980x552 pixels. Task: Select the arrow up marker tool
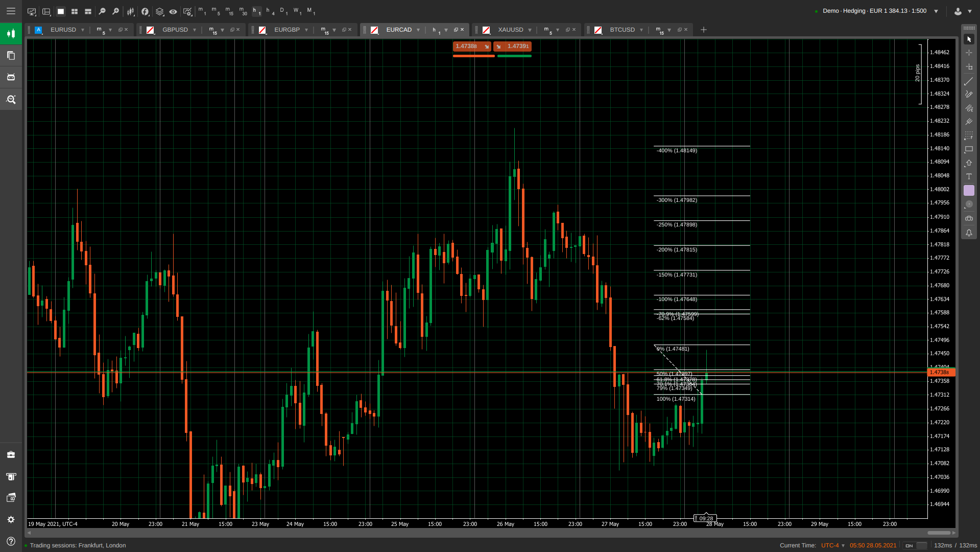tap(969, 163)
